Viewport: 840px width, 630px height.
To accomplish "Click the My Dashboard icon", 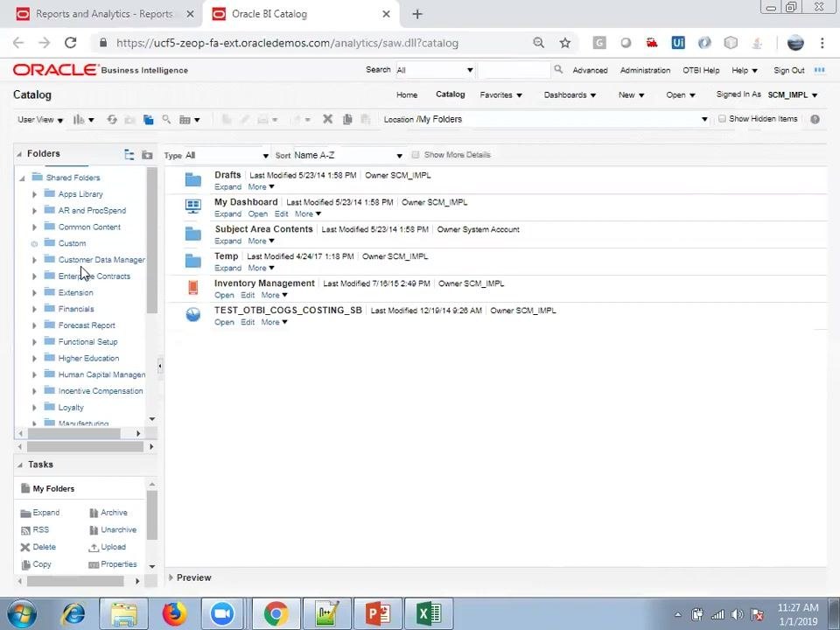I will click(x=192, y=206).
